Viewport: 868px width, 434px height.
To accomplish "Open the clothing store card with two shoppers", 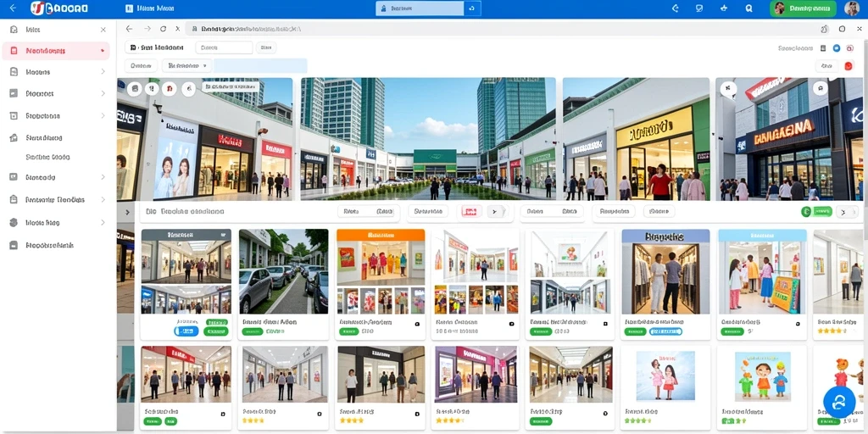I will point(665,284).
